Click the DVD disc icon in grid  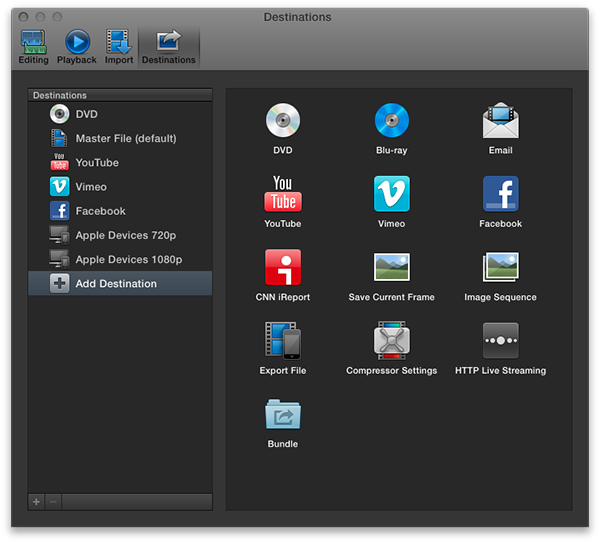(283, 120)
